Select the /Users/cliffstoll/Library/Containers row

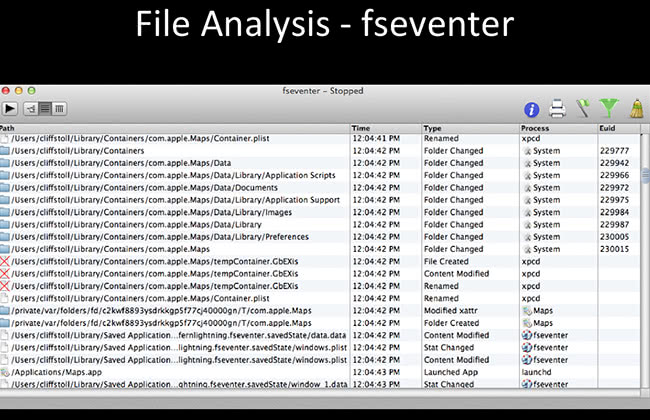pyautogui.click(x=320, y=151)
